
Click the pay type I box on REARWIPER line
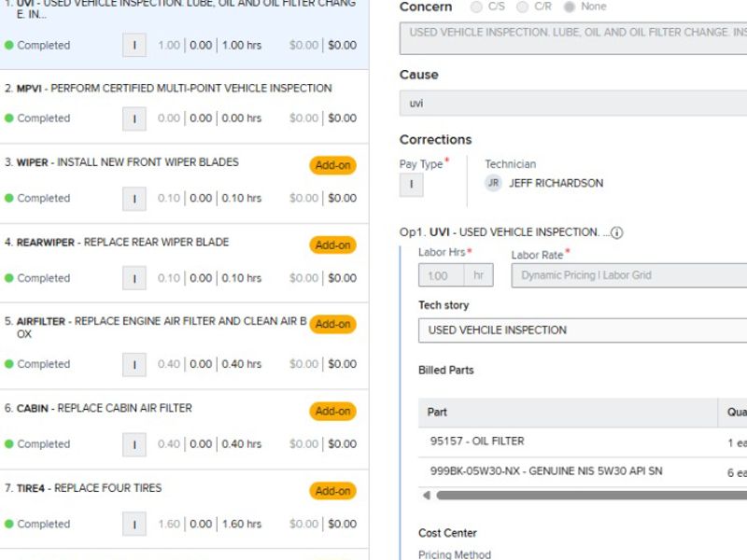tap(134, 278)
